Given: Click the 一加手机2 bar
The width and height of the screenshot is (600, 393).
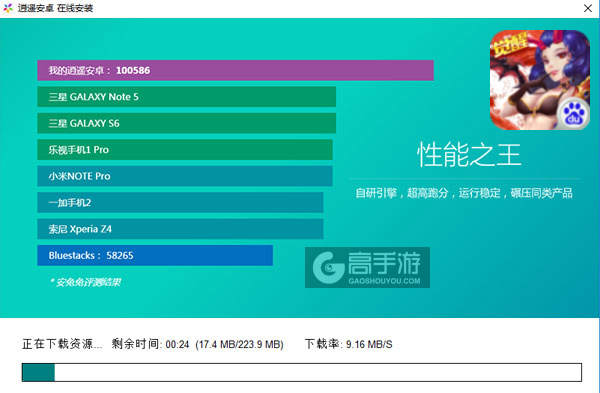Looking at the screenshot, I should 180,202.
